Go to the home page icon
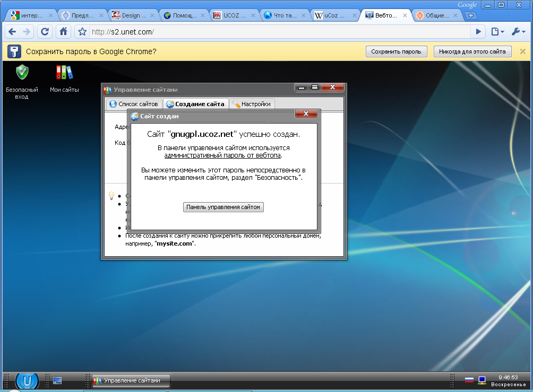Screen dimensions: 533x392 [64, 32]
